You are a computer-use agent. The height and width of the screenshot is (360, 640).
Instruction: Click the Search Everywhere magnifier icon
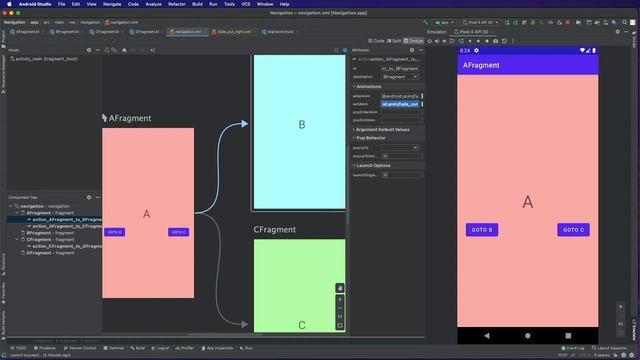pos(624,22)
